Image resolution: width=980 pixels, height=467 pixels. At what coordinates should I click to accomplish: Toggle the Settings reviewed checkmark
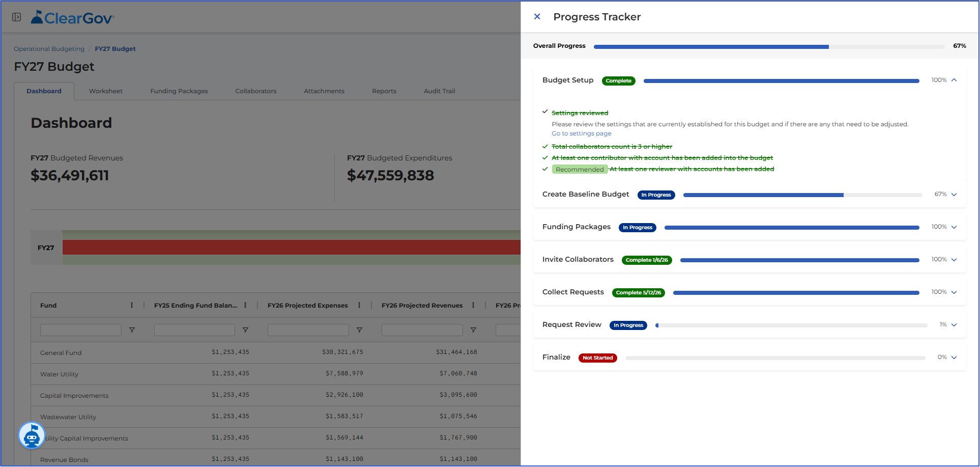coord(545,112)
